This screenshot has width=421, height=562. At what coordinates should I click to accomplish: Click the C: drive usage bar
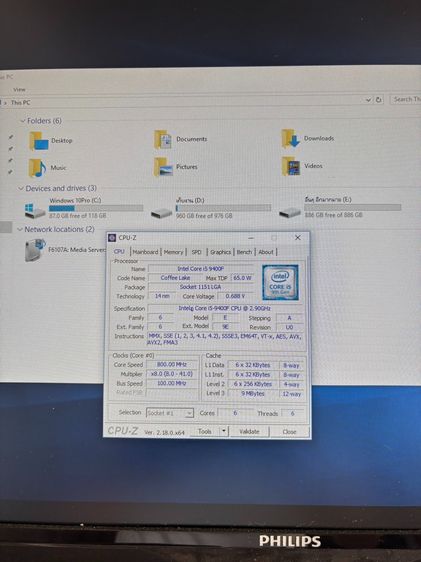coord(96,208)
